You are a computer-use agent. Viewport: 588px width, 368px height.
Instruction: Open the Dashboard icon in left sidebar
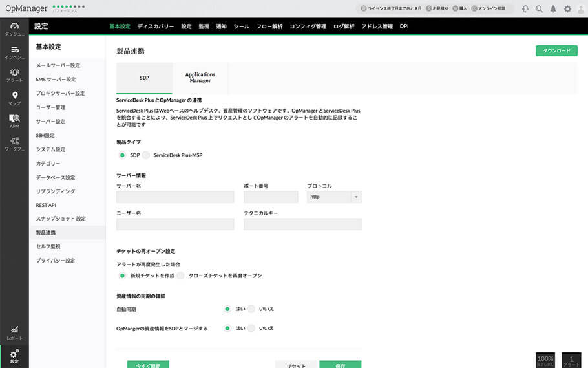pos(14,29)
